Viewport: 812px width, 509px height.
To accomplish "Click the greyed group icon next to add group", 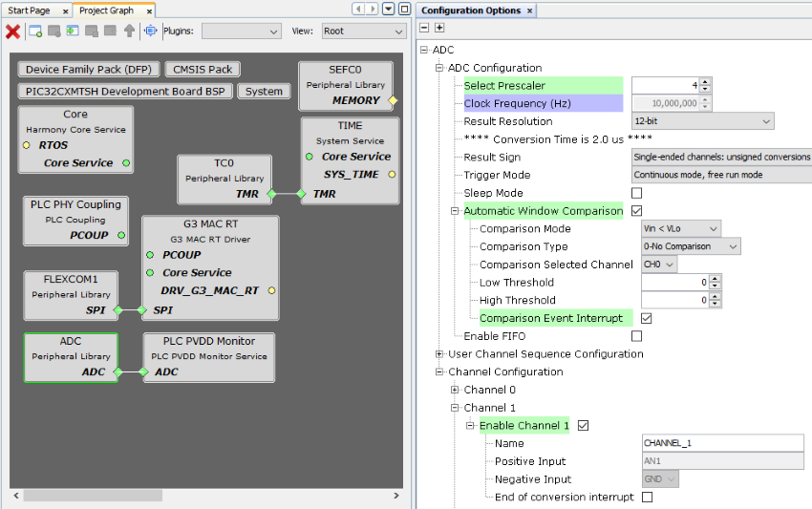I will click(x=53, y=32).
